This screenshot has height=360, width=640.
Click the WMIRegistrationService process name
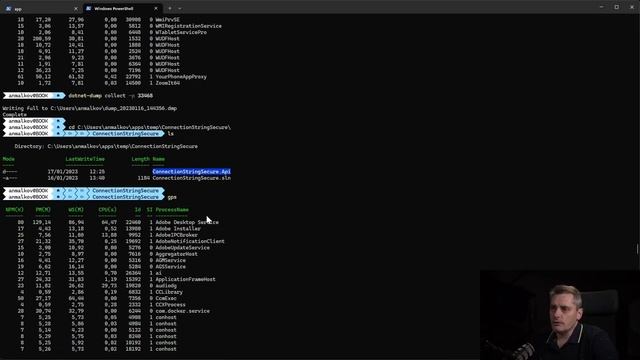189,26
